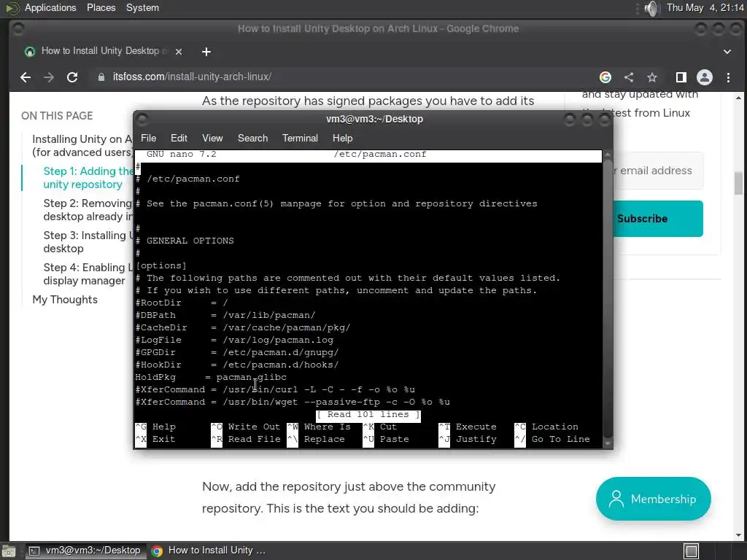747x560 pixels.
Task: Open the Applications menu
Action: 50,7
